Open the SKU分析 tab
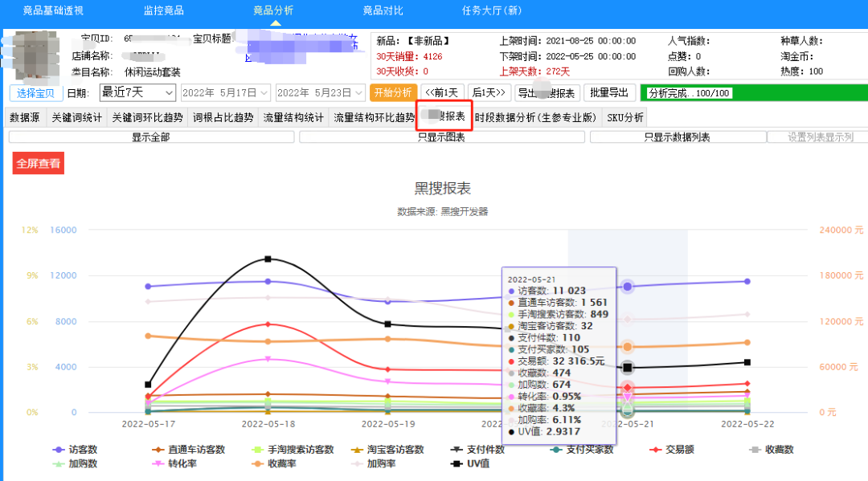The height and width of the screenshot is (481, 868). tap(624, 117)
